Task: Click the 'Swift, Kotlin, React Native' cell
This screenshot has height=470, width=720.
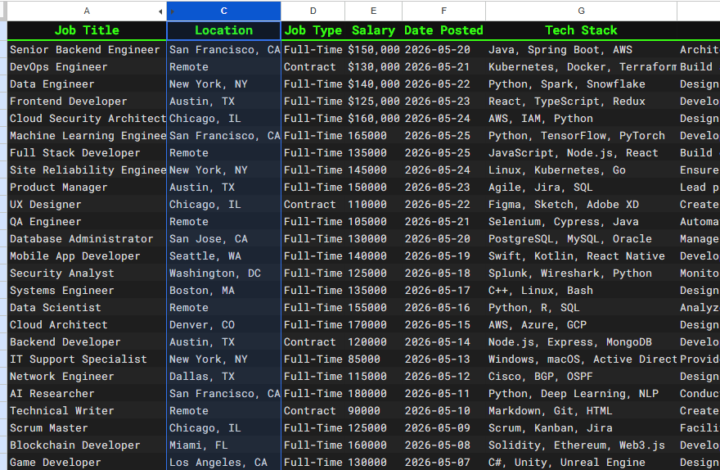Action: [581, 256]
